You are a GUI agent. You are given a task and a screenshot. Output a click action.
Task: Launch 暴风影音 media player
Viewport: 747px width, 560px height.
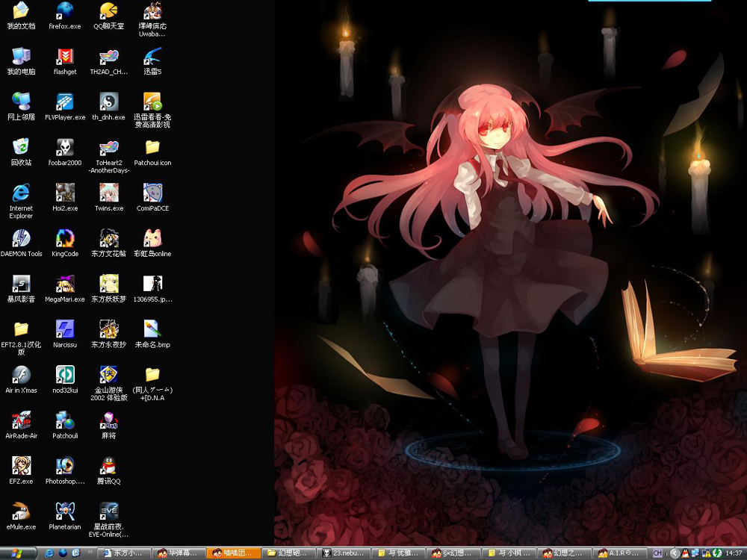tap(21, 290)
